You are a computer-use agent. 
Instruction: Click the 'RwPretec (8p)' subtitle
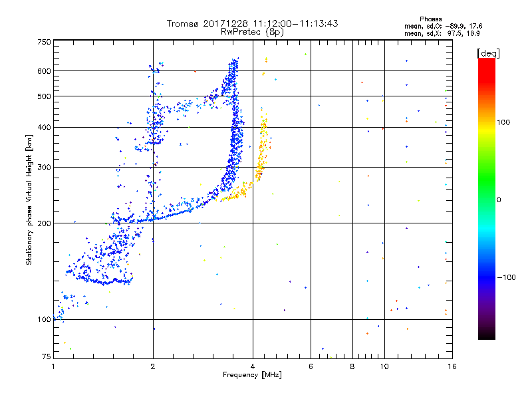[252, 32]
